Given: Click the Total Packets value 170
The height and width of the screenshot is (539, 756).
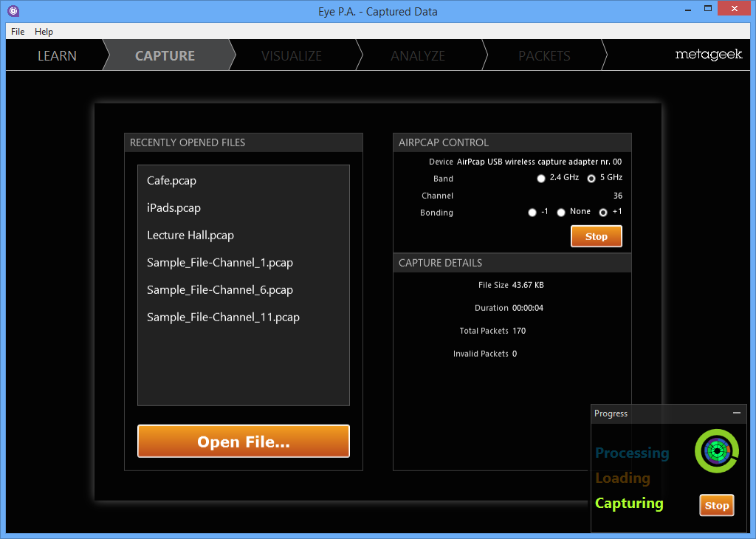Looking at the screenshot, I should 519,331.
